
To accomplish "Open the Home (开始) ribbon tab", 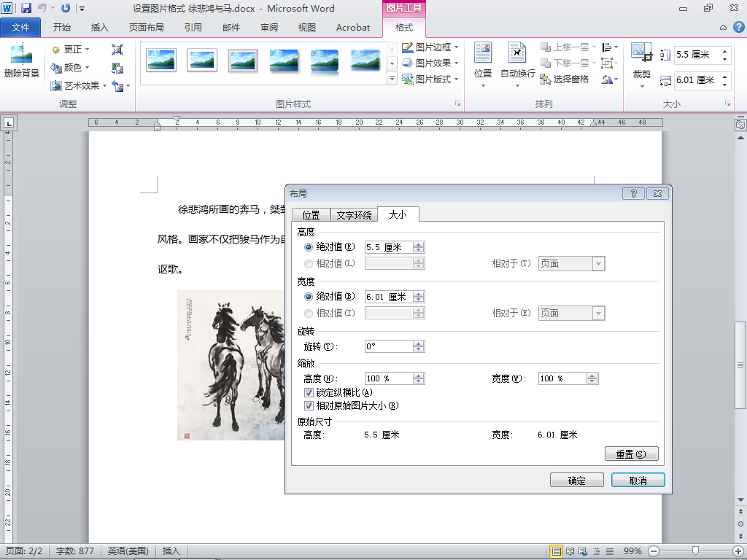I will point(62,28).
